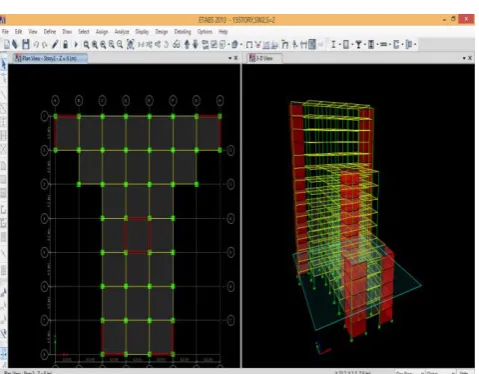Click the steel I-beam design icon
The width and height of the screenshot is (479, 374).
[333, 44]
